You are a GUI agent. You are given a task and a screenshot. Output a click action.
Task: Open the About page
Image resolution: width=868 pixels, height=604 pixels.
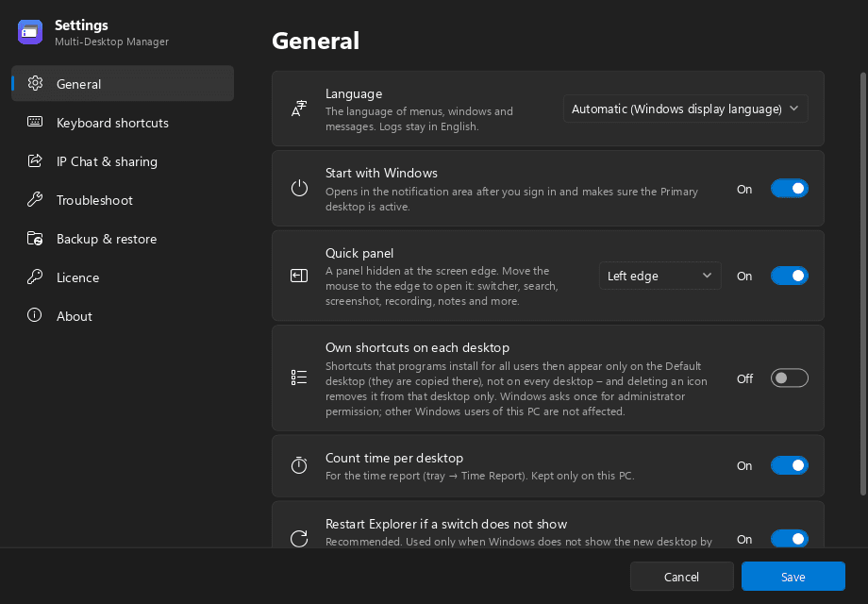coord(123,316)
